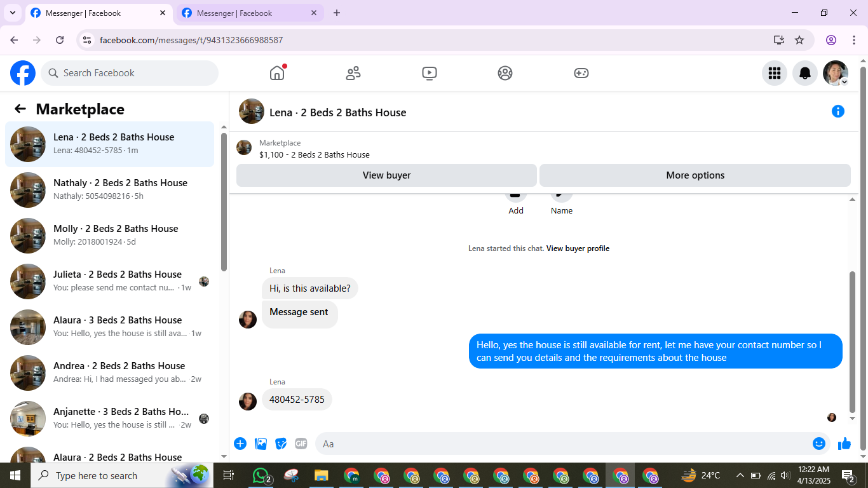Select the first Messenger | Facebook tab
The height and width of the screenshot is (488, 868).
98,13
